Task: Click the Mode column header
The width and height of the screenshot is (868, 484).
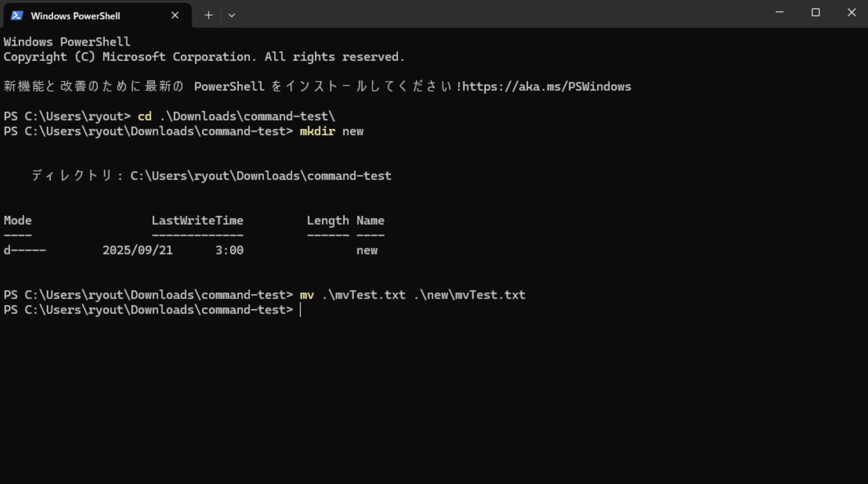Action: point(18,221)
